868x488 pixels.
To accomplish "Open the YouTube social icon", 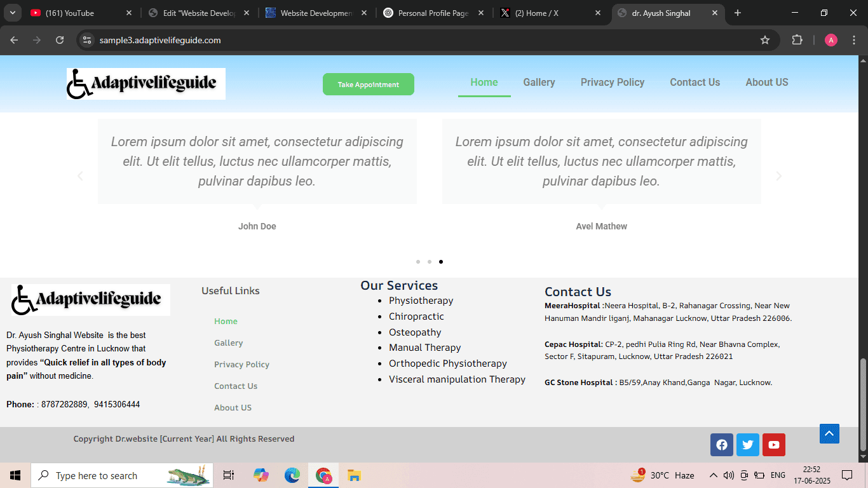I will tap(773, 445).
